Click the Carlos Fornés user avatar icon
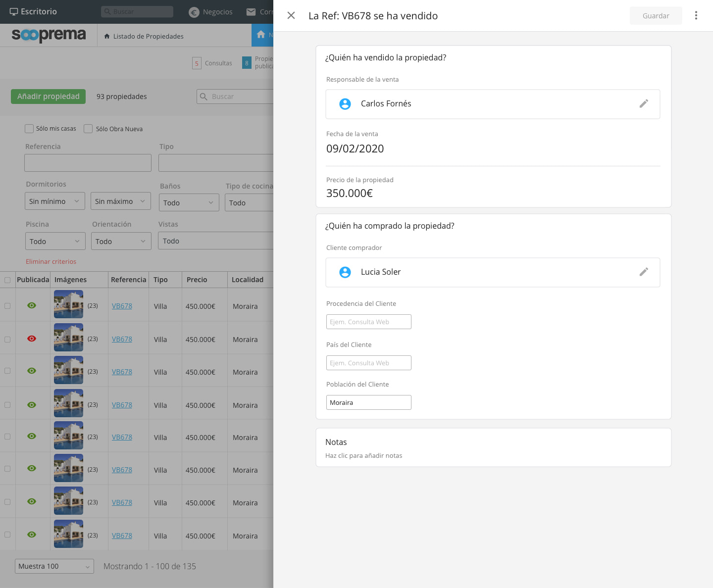Screen dimensions: 713x588 (345, 104)
